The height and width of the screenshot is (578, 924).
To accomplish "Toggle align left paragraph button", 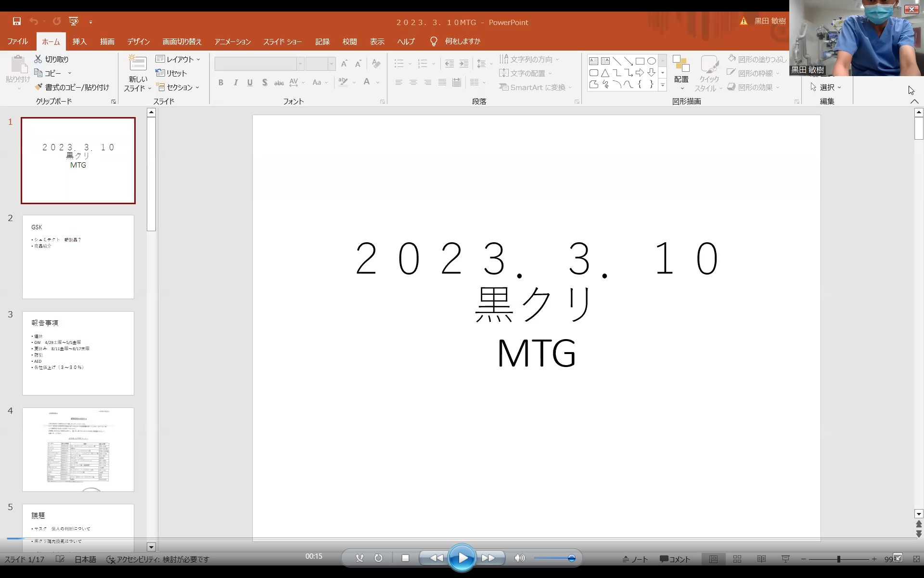I will tap(398, 82).
